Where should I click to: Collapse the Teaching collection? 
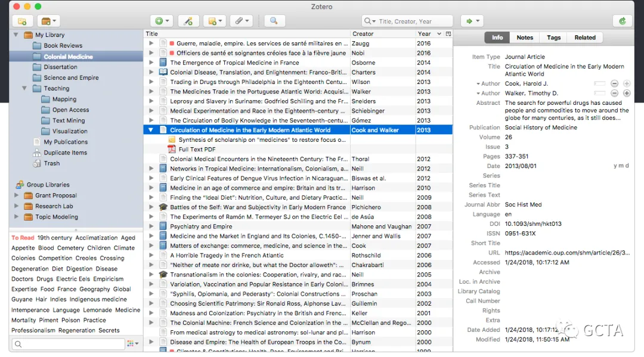click(x=24, y=88)
